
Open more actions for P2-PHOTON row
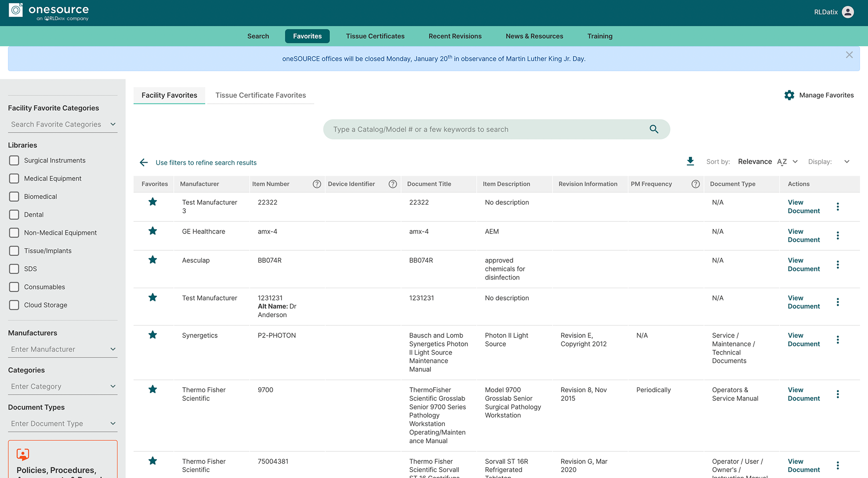[x=838, y=339]
